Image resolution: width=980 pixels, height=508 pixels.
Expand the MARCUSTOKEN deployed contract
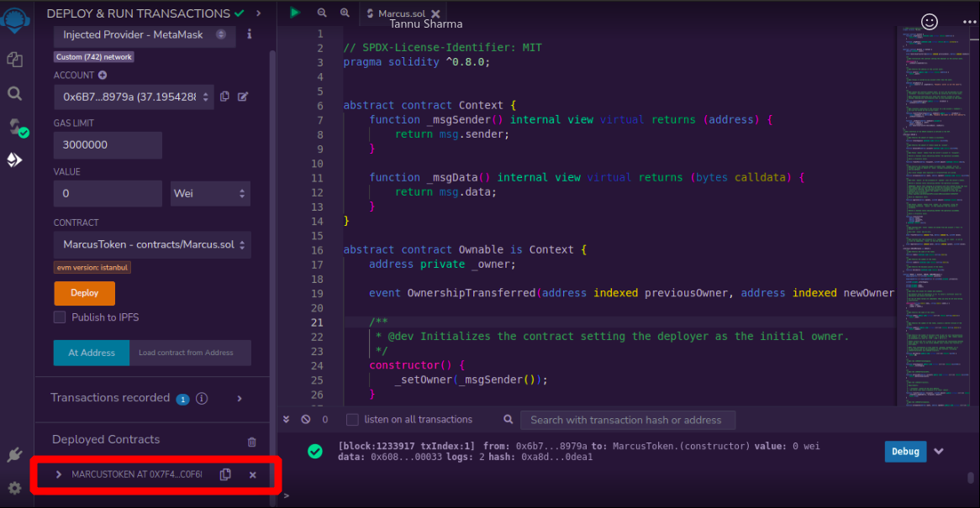coord(58,474)
